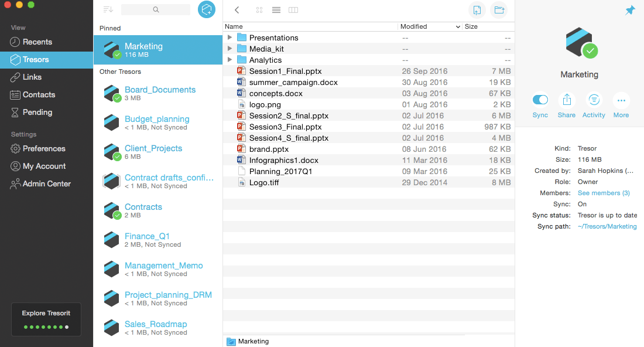Select the Board_Documents tresor
Screen dimensions: 644x347
(x=157, y=93)
